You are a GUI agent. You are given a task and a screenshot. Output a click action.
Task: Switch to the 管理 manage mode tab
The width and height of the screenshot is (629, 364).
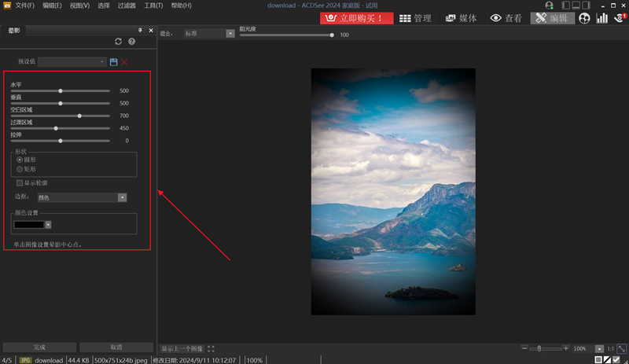(x=414, y=18)
